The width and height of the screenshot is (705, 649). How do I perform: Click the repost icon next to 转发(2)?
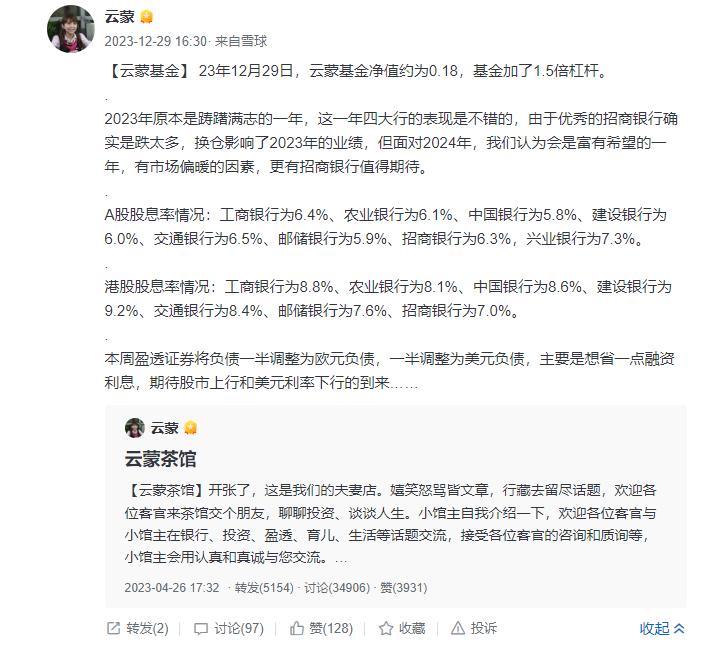click(114, 628)
